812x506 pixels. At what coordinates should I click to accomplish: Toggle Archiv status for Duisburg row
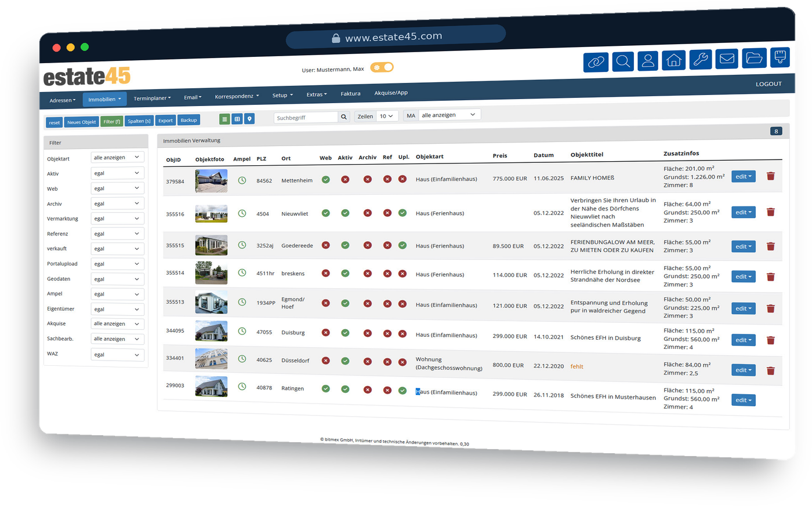(x=367, y=333)
